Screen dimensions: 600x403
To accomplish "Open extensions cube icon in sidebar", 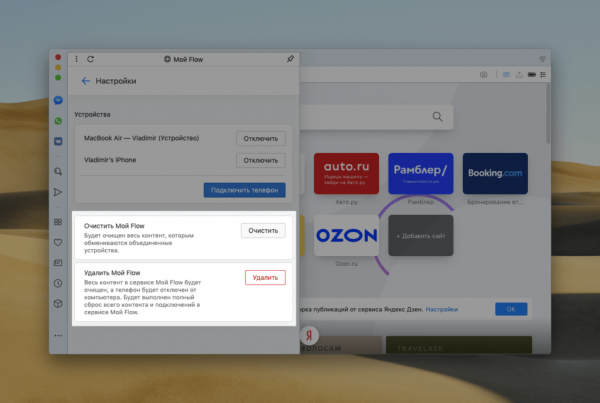I will pyautogui.click(x=58, y=303).
